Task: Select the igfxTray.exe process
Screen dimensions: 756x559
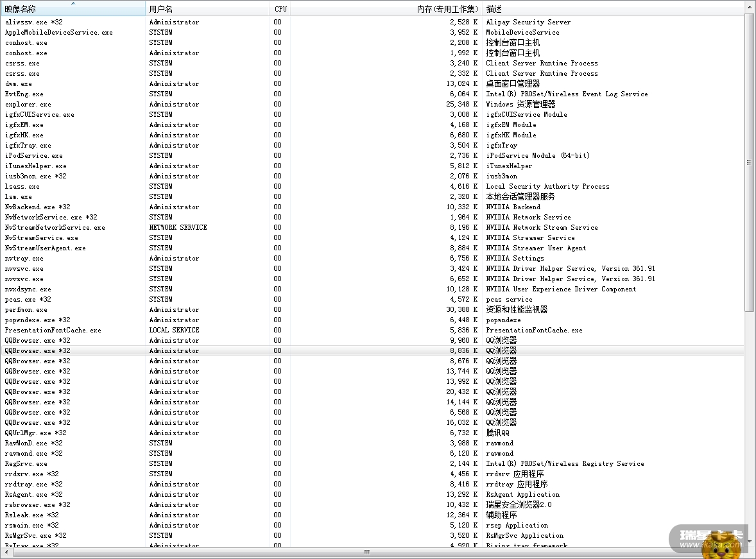Action: point(372,145)
